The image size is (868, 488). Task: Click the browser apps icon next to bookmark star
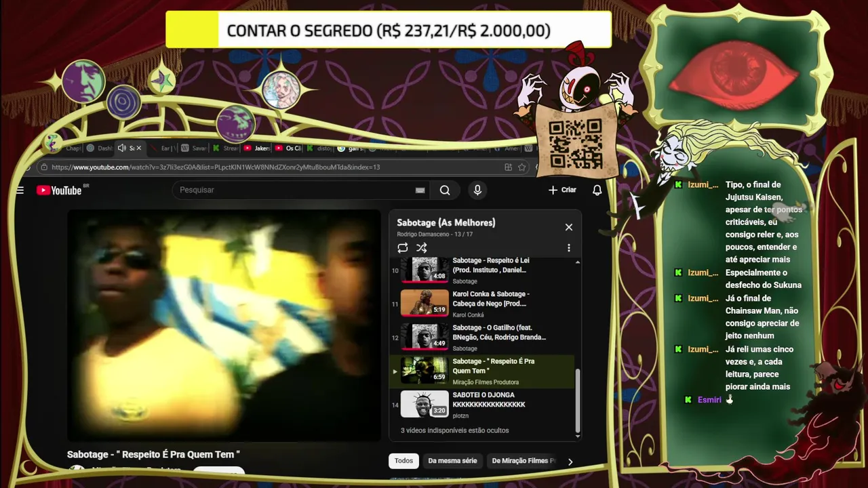508,167
